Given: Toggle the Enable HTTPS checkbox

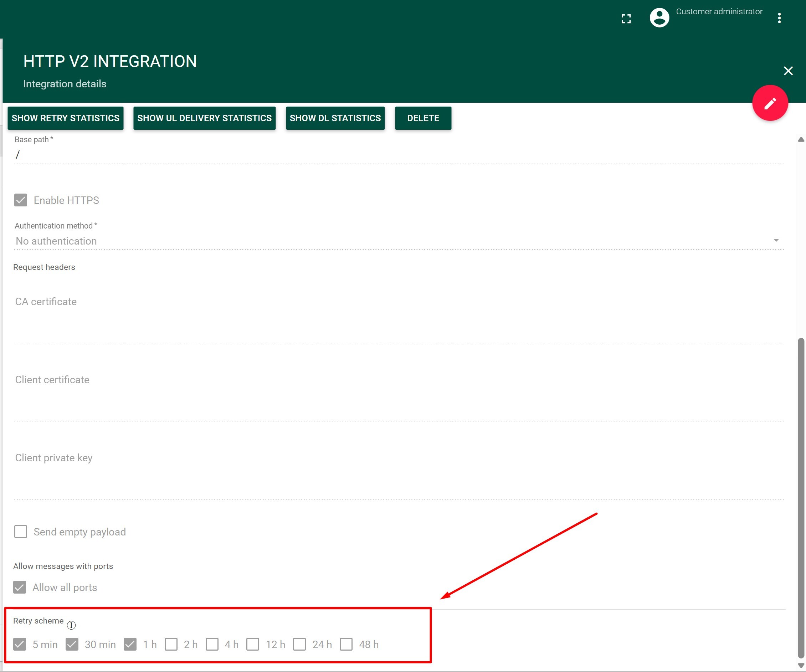Looking at the screenshot, I should (x=21, y=200).
